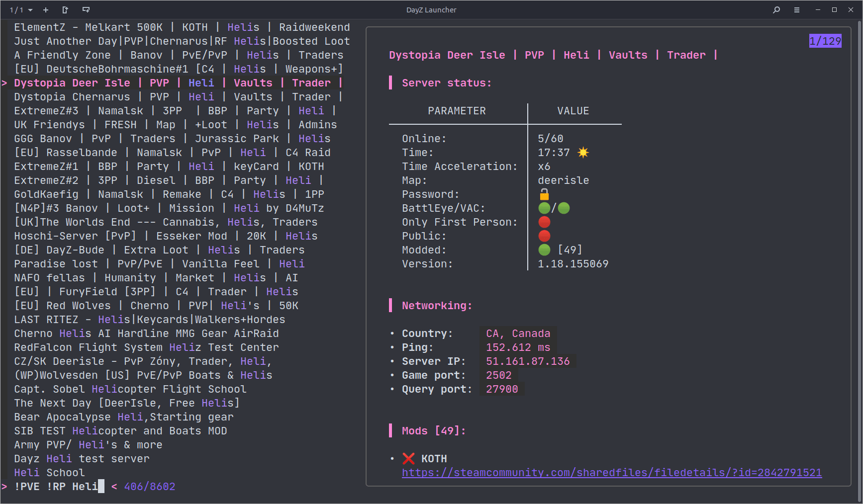Click the red Public status indicator
The image size is (863, 504).
[544, 236]
